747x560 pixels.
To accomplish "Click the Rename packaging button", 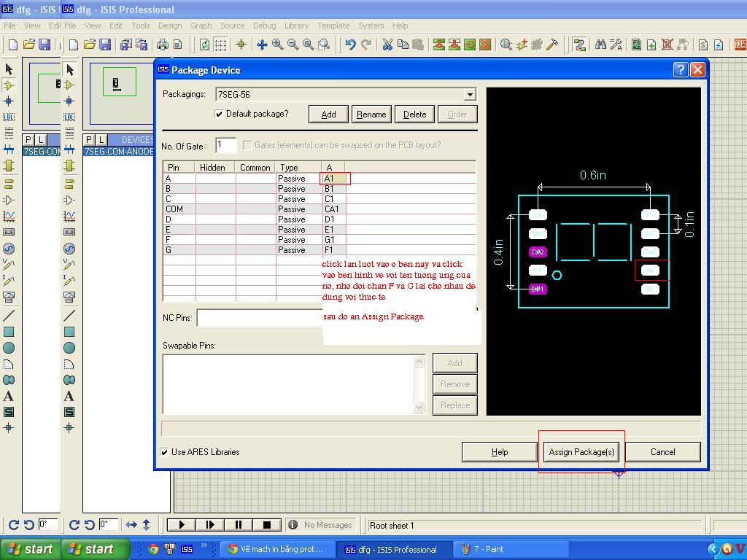I will click(x=371, y=114).
